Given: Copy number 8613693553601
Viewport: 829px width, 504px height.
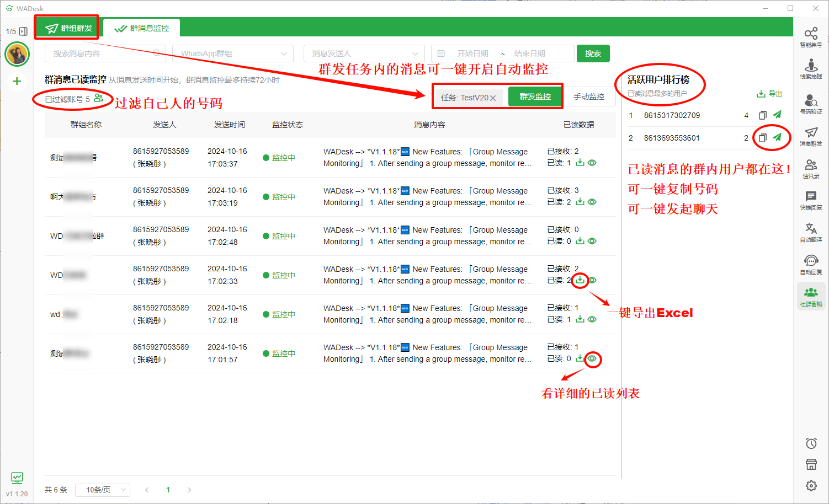Looking at the screenshot, I should 763,138.
